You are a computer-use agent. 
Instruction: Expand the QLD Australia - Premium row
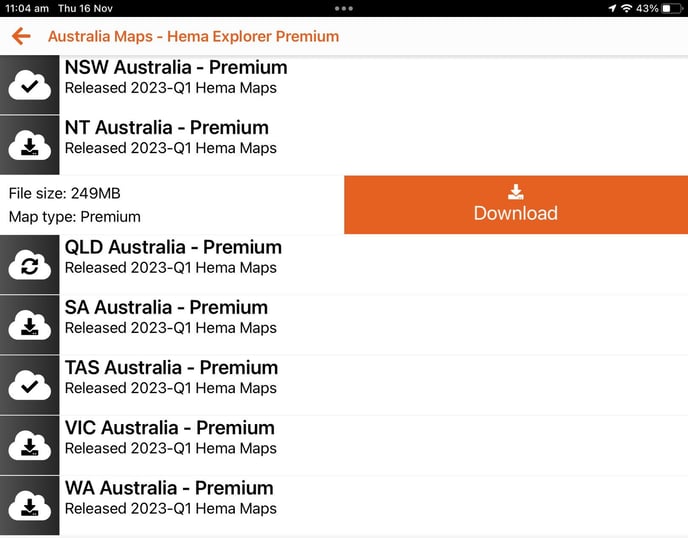coord(344,265)
